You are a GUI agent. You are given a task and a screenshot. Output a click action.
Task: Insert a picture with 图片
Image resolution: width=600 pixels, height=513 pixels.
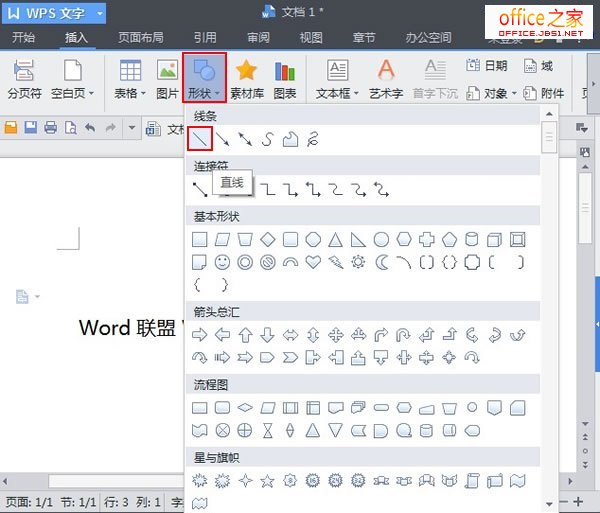167,79
